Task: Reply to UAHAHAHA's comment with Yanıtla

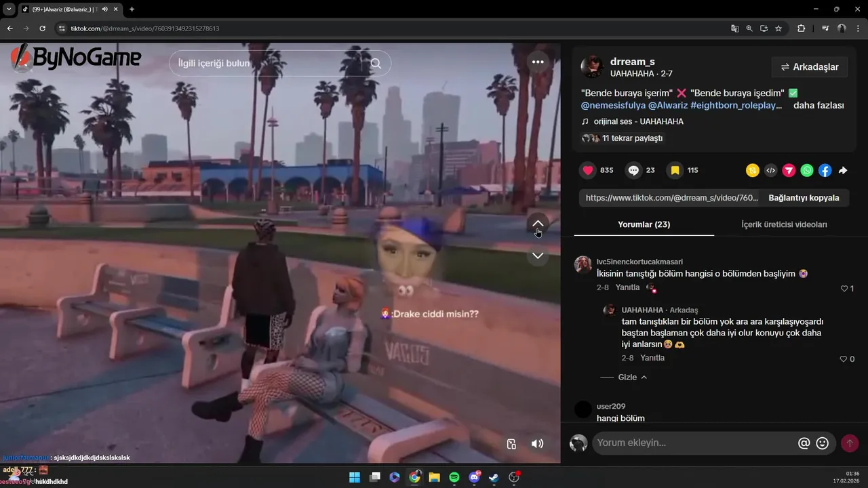Action: (652, 358)
